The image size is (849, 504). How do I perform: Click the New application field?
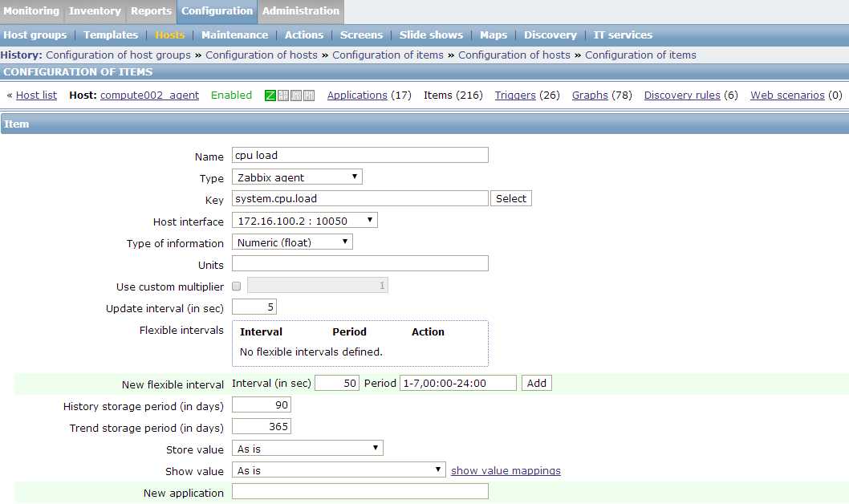tap(360, 491)
